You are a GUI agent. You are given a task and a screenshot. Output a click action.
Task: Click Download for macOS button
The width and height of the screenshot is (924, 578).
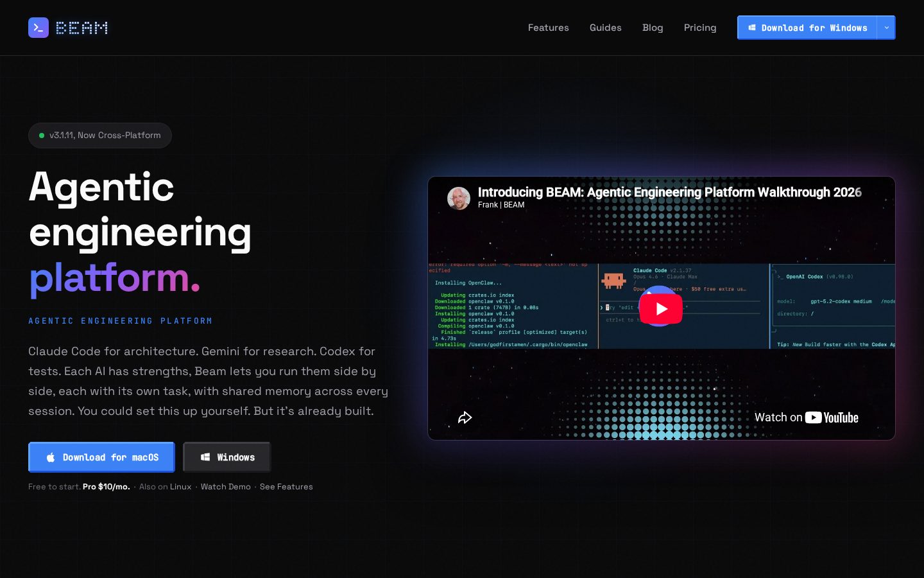pyautogui.click(x=101, y=457)
